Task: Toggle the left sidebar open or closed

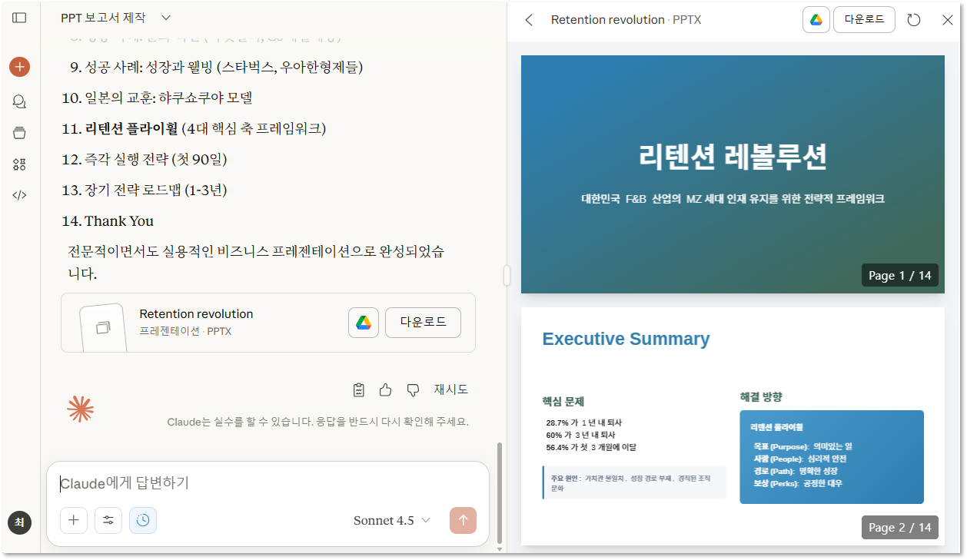Action: tap(18, 18)
